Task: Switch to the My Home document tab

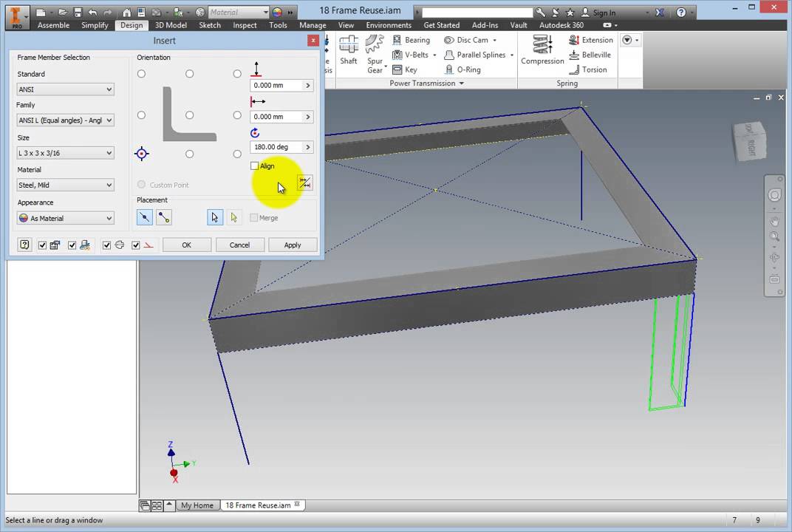Action: coord(197,505)
